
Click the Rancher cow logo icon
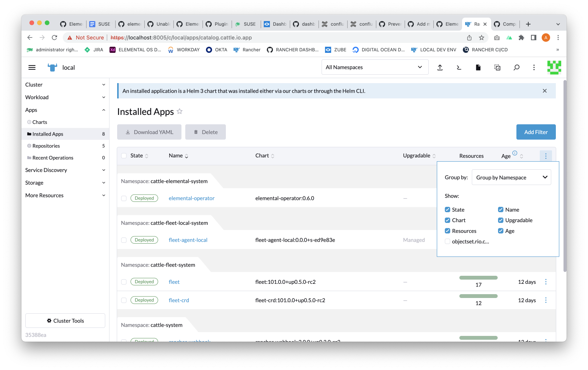(x=52, y=67)
